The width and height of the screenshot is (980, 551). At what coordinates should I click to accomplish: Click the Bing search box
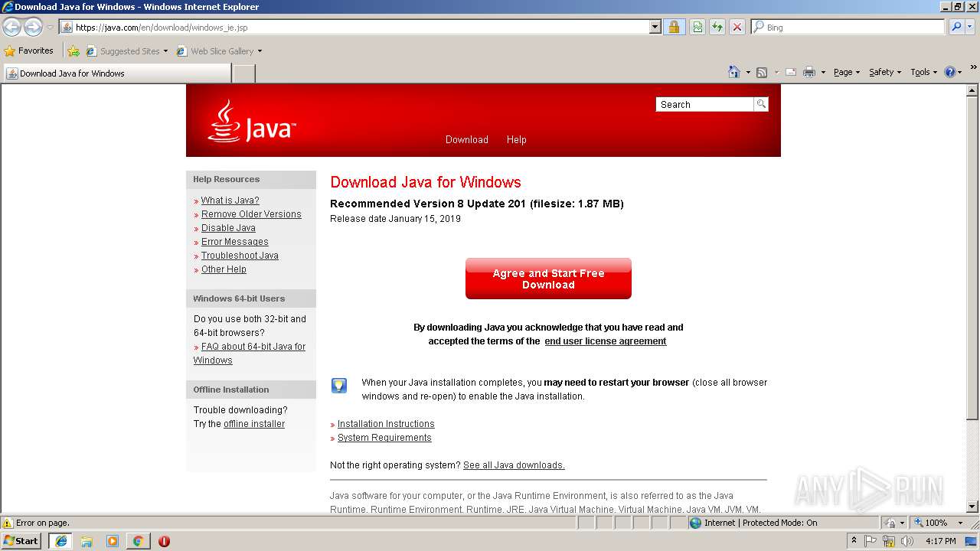[848, 27]
